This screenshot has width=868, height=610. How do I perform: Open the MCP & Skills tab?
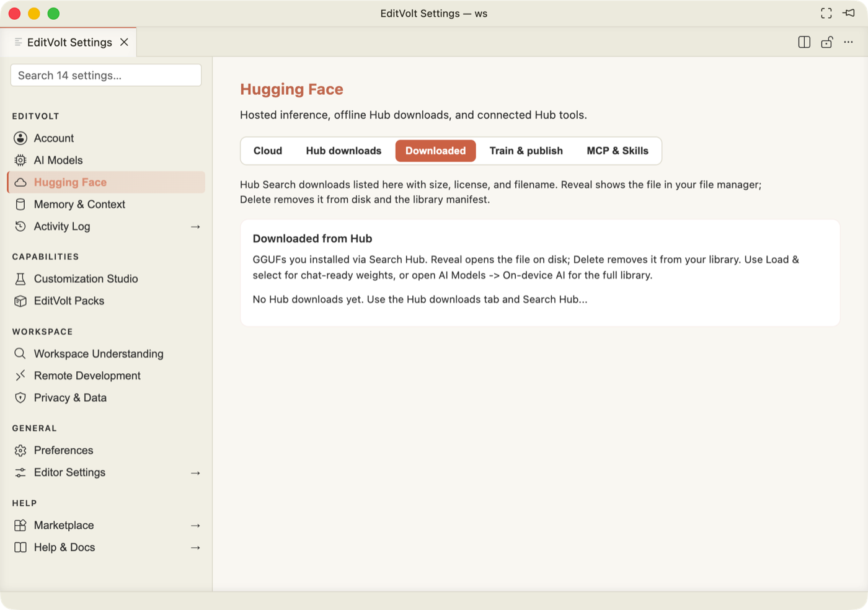618,151
